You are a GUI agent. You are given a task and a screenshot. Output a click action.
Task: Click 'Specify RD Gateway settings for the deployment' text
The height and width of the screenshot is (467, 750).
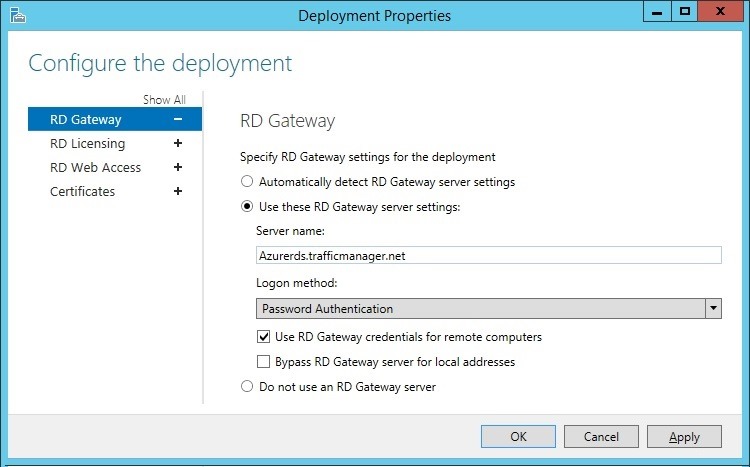coord(367,157)
